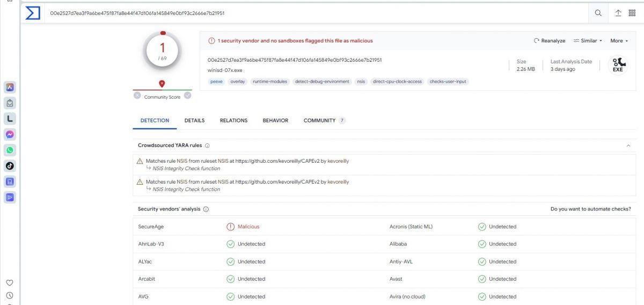Click info icon beside Crowdsourced YARA rules
The image size is (644, 305).
[x=208, y=146]
